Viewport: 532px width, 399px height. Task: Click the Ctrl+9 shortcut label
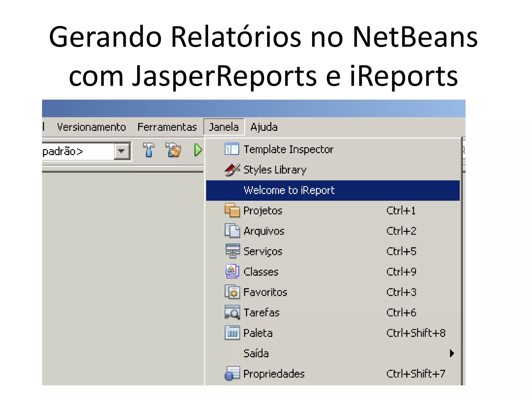pyautogui.click(x=401, y=272)
